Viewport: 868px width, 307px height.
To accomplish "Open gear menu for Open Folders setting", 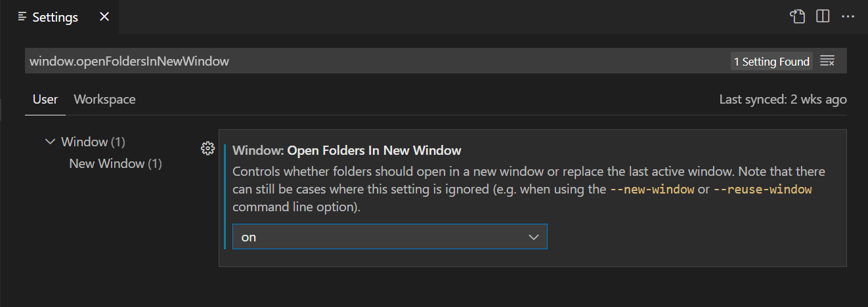I will (207, 148).
